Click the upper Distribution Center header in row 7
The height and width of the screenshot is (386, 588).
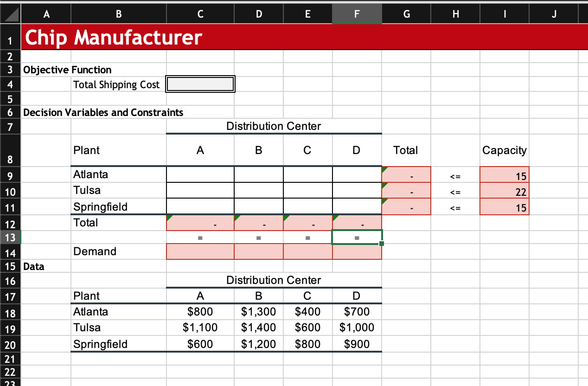click(274, 126)
